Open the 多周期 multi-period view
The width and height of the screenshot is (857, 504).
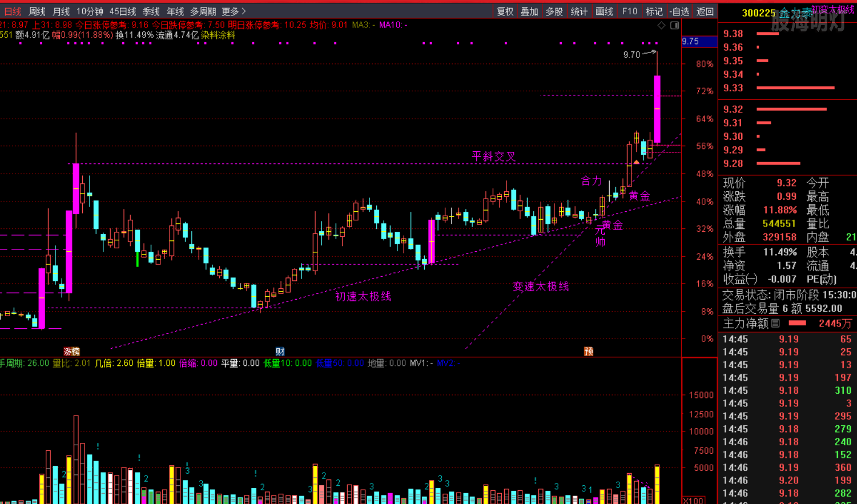pyautogui.click(x=203, y=11)
